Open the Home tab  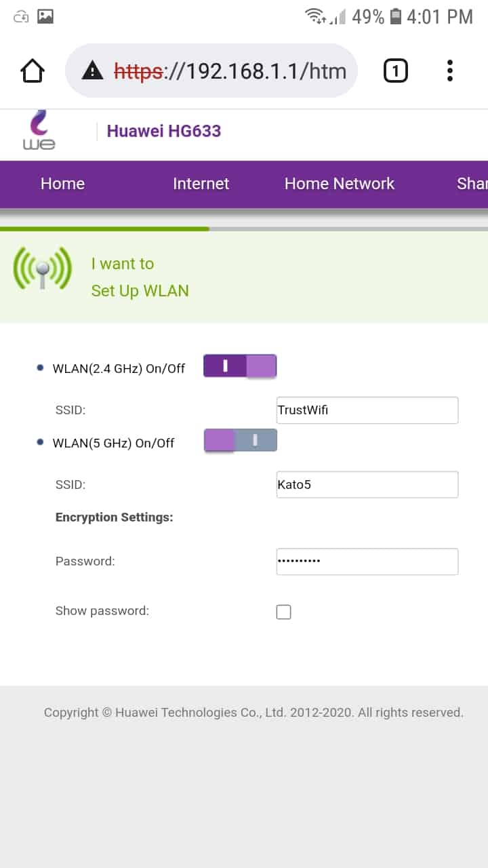(62, 184)
